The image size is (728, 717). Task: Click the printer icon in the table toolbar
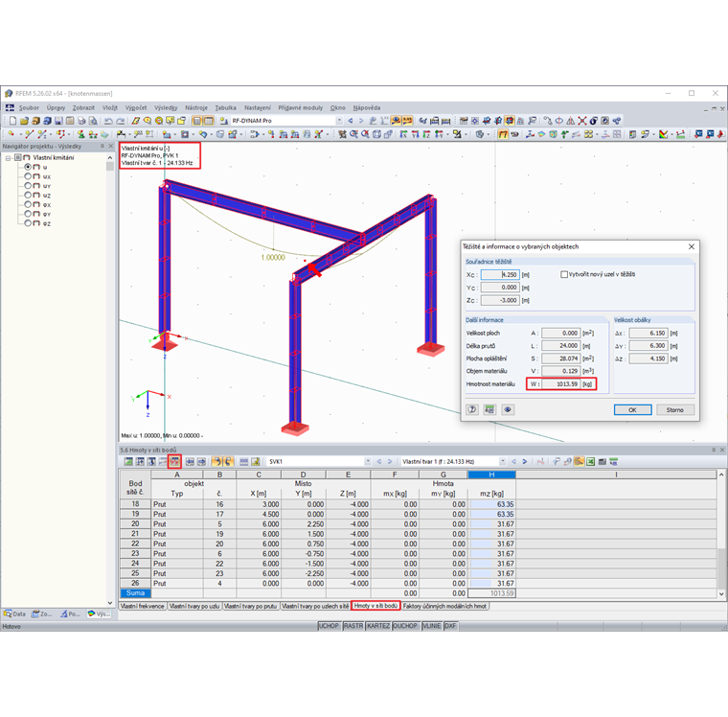click(x=603, y=461)
